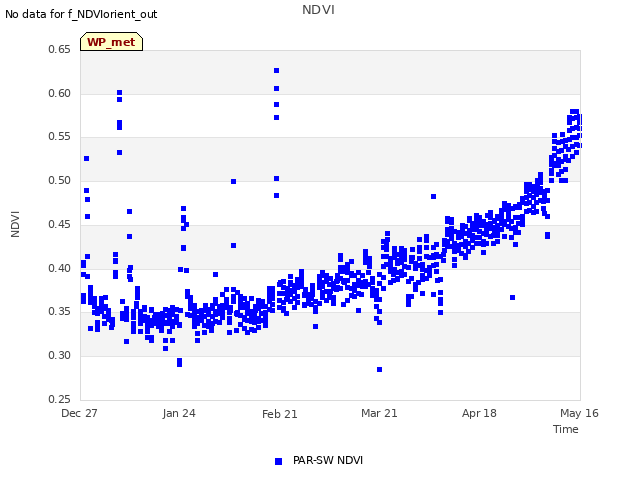Image resolution: width=640 pixels, height=480 pixels.
Task: Click the lowest data point near Mar 21
Action: point(379,369)
